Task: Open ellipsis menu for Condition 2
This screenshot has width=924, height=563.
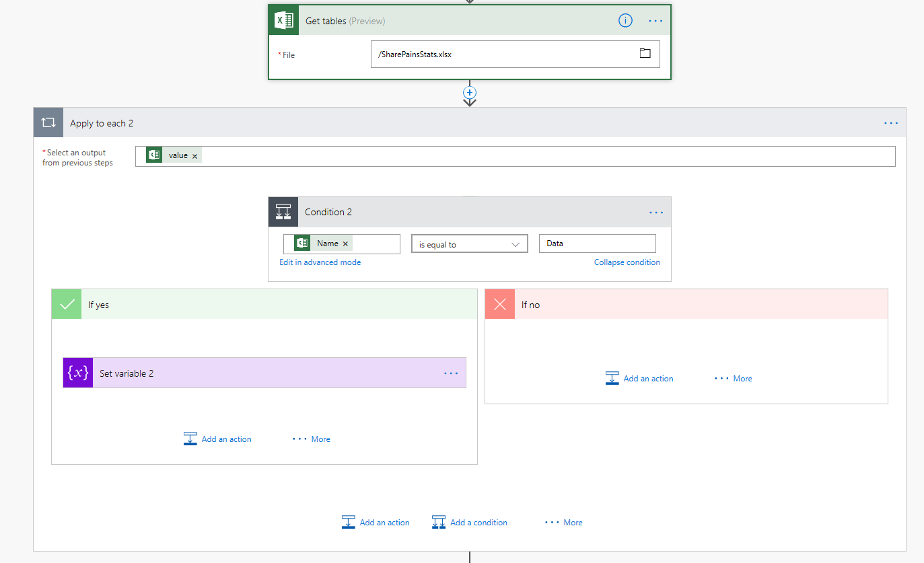Action: click(656, 213)
